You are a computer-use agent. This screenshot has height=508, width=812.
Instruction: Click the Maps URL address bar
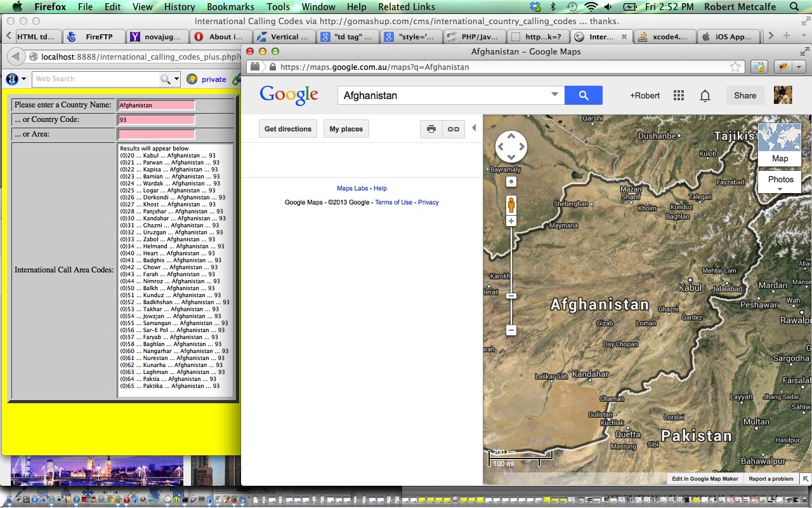point(495,67)
